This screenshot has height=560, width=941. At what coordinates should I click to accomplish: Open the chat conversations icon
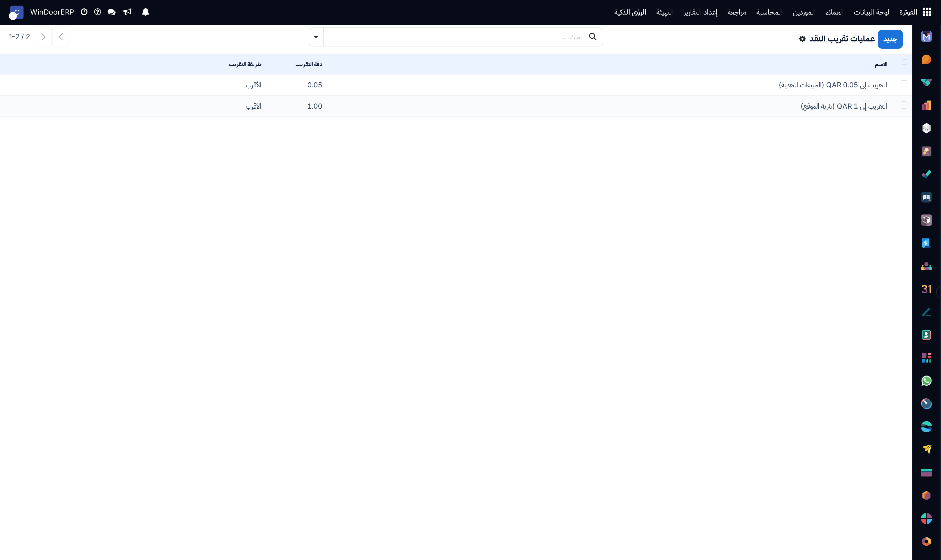tap(112, 12)
